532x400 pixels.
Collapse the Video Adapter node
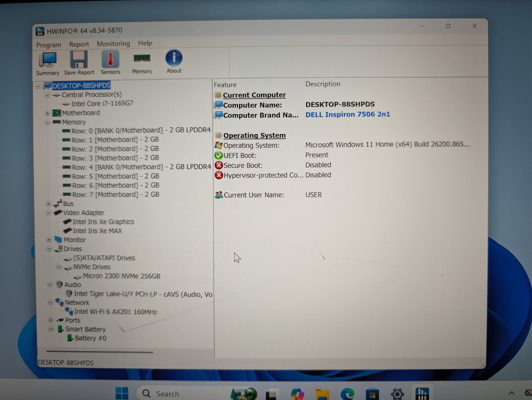click(x=49, y=213)
